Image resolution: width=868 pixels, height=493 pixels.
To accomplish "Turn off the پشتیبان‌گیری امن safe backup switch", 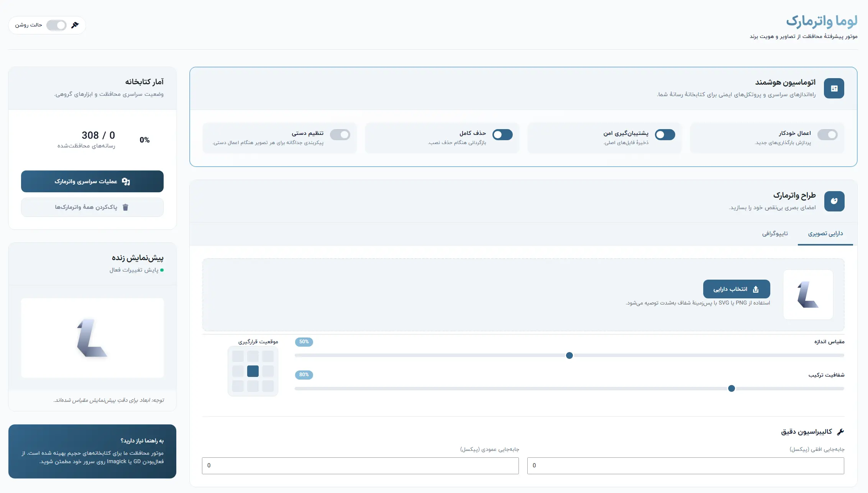I will pyautogui.click(x=665, y=135).
